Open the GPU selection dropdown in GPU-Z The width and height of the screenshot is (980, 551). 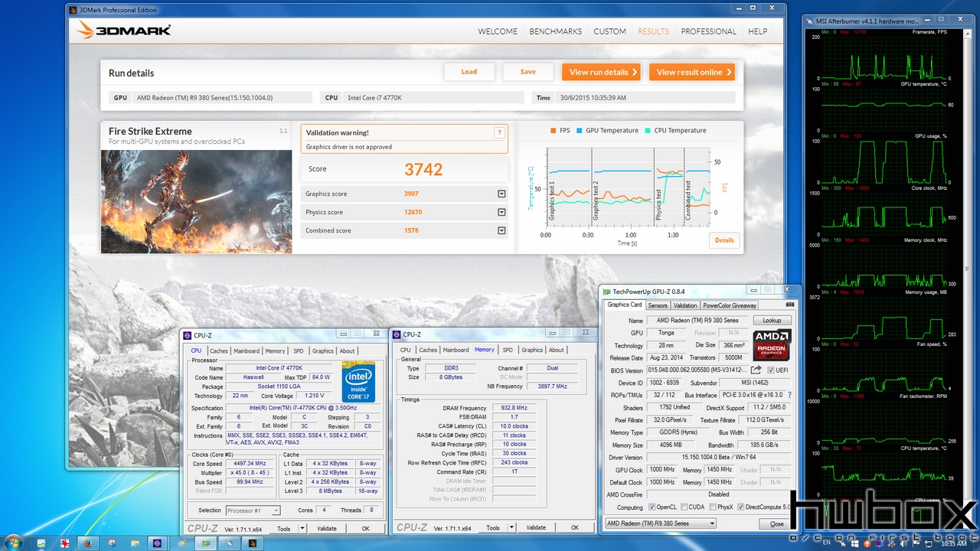(660, 523)
